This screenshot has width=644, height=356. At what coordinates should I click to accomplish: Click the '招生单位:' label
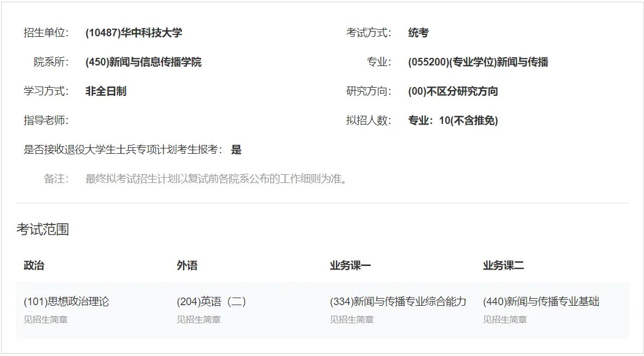point(46,33)
